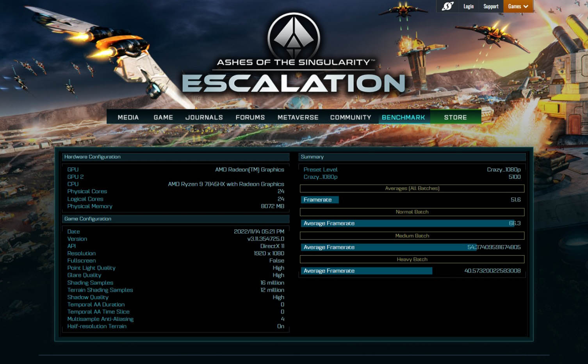Click the Stardock logo icon

click(447, 6)
